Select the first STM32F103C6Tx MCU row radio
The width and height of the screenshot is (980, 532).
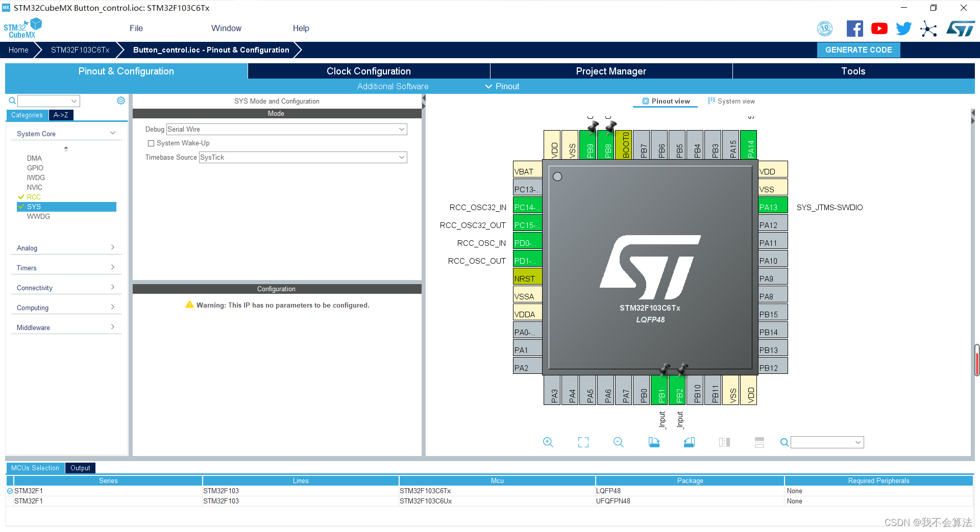click(10, 491)
